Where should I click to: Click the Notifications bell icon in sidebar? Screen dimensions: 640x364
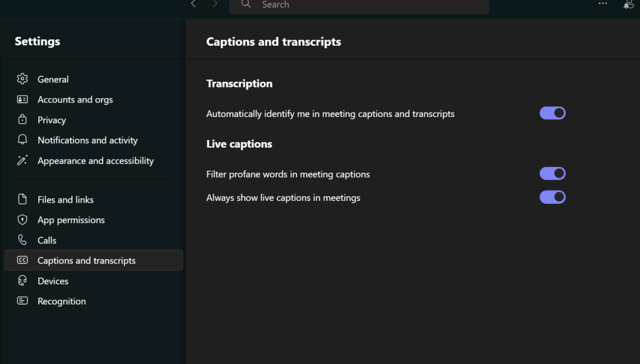23,139
